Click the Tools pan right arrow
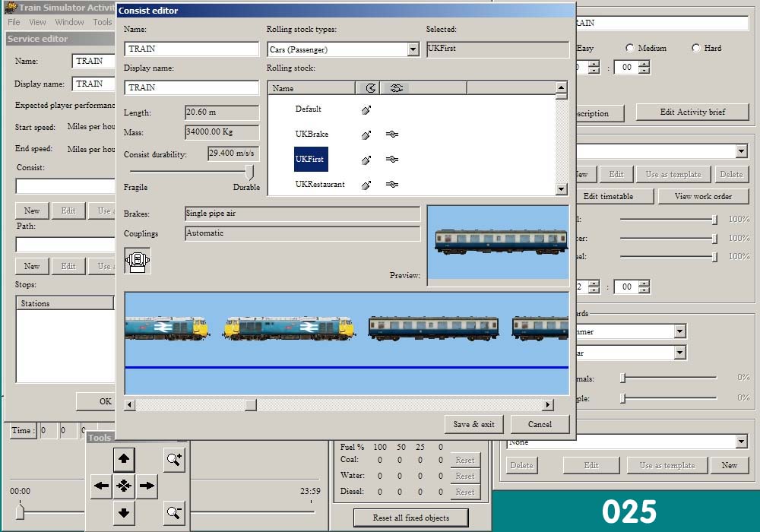 [147, 486]
